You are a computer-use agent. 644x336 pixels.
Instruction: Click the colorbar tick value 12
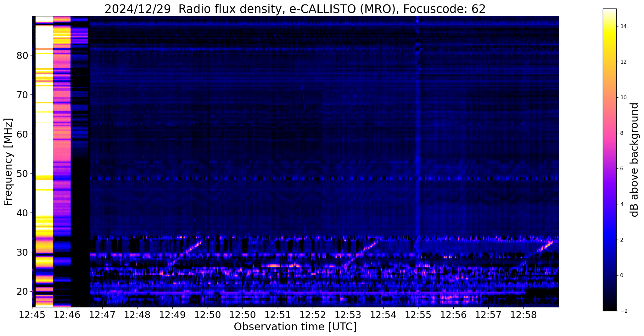pos(623,62)
